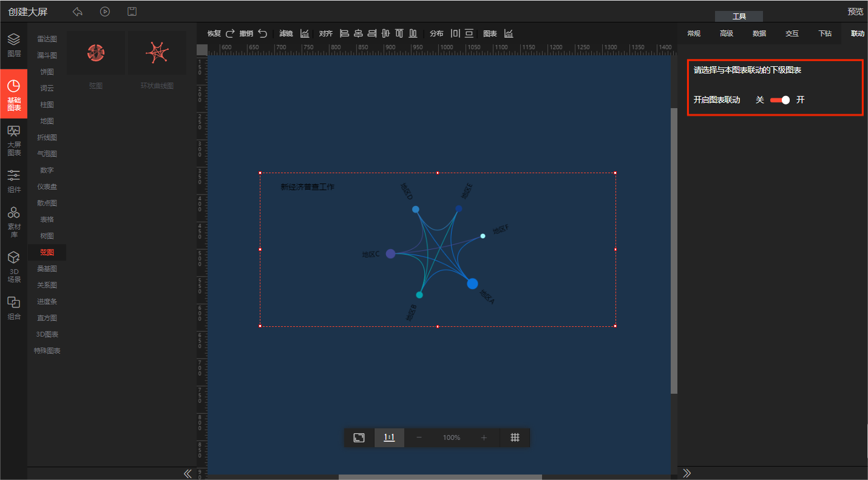Distribute vertically icon in toolbar
The image size is (868, 480).
[x=469, y=33]
